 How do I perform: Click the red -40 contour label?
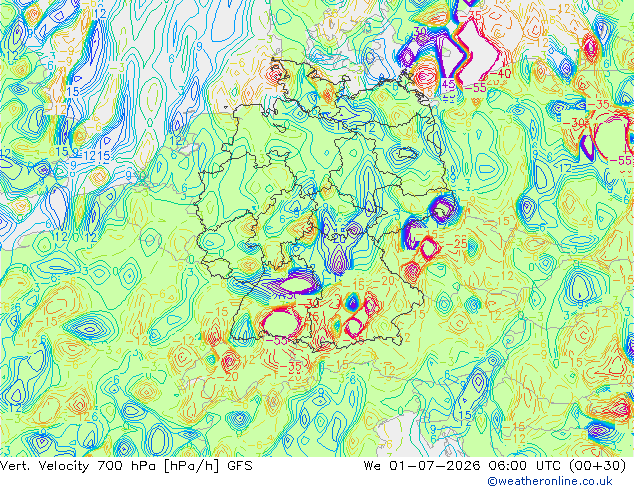501,74
